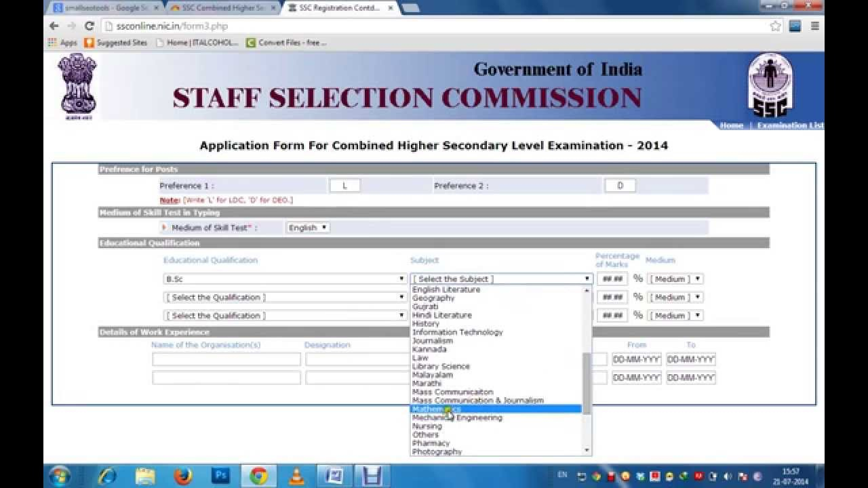Image resolution: width=868 pixels, height=488 pixels.
Task: Click second row percentage of marks field
Action: pos(612,297)
